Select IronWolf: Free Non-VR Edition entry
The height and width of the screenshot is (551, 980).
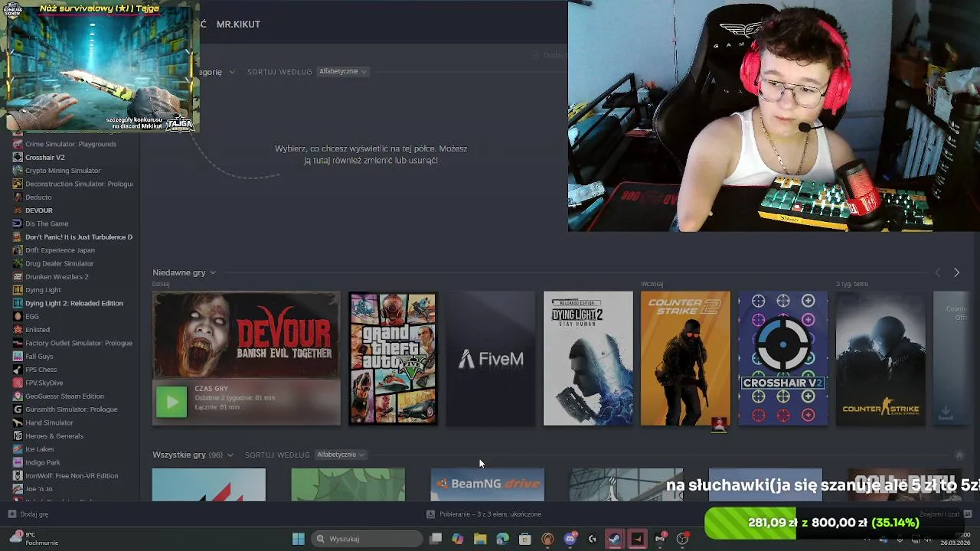pos(71,476)
